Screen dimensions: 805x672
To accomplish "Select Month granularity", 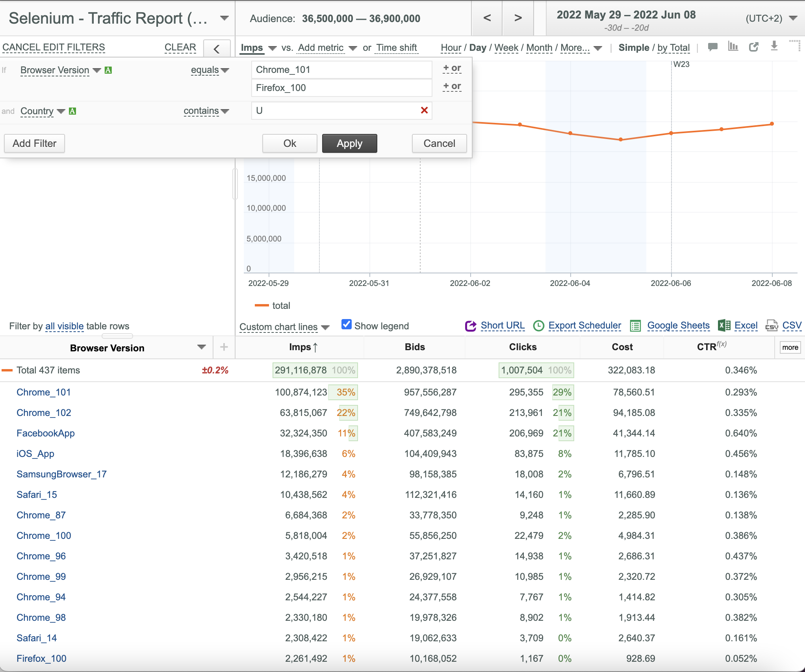I will pos(539,48).
